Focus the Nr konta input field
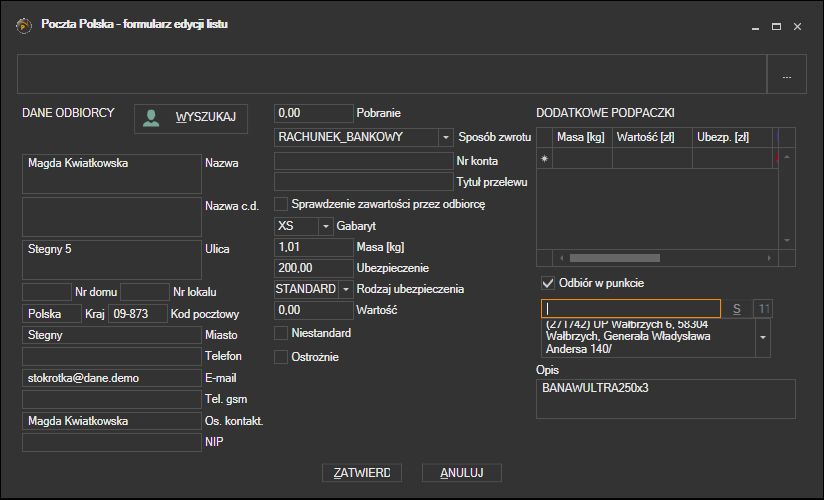Image resolution: width=824 pixels, height=500 pixels. pos(364,161)
